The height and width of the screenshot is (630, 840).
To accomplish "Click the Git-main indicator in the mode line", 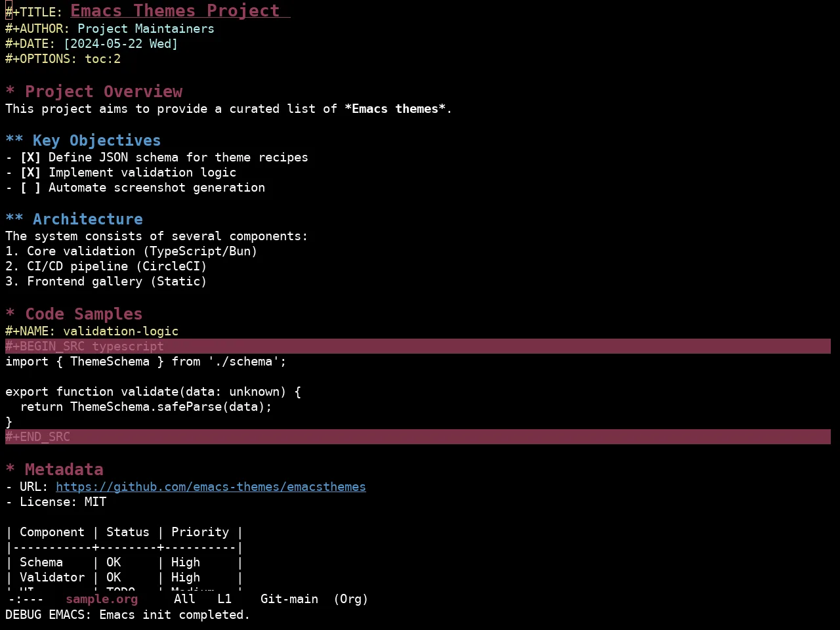I will point(289,599).
